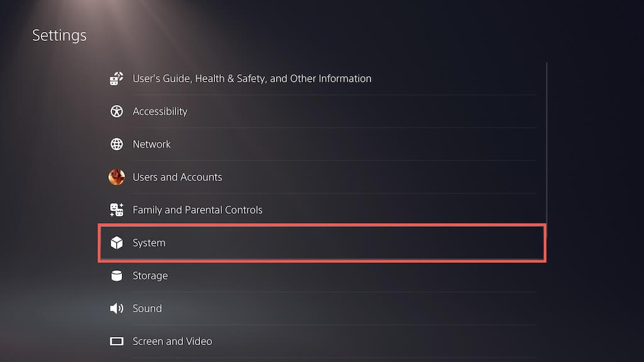This screenshot has width=644, height=362.
Task: Click the User's Guide icon
Action: (116, 79)
